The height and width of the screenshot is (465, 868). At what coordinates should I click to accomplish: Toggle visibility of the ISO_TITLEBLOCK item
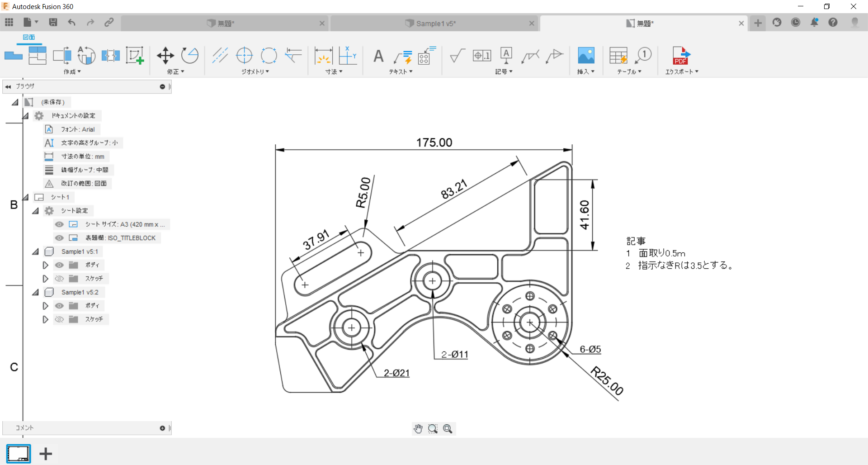[x=59, y=238]
